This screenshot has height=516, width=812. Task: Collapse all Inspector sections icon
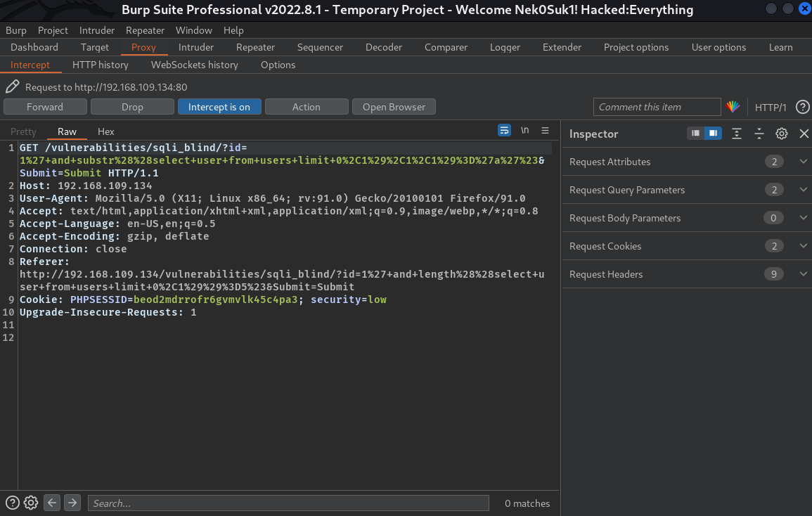(x=759, y=134)
